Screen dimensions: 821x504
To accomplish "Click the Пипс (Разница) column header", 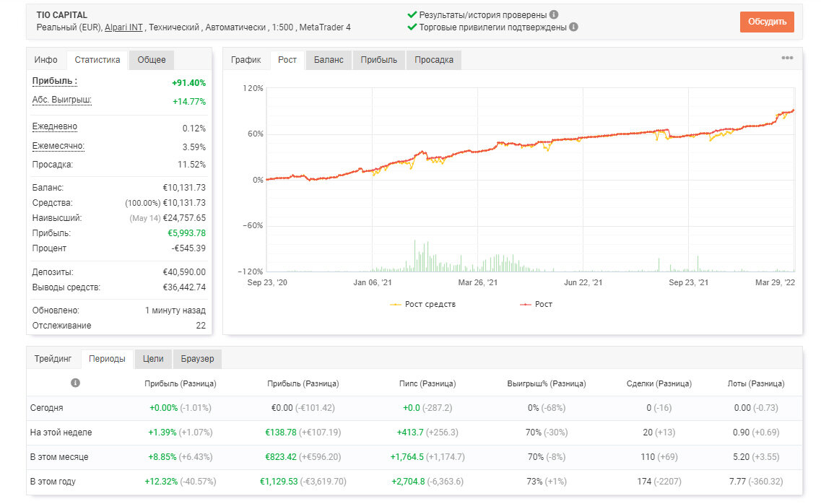I will click(427, 383).
